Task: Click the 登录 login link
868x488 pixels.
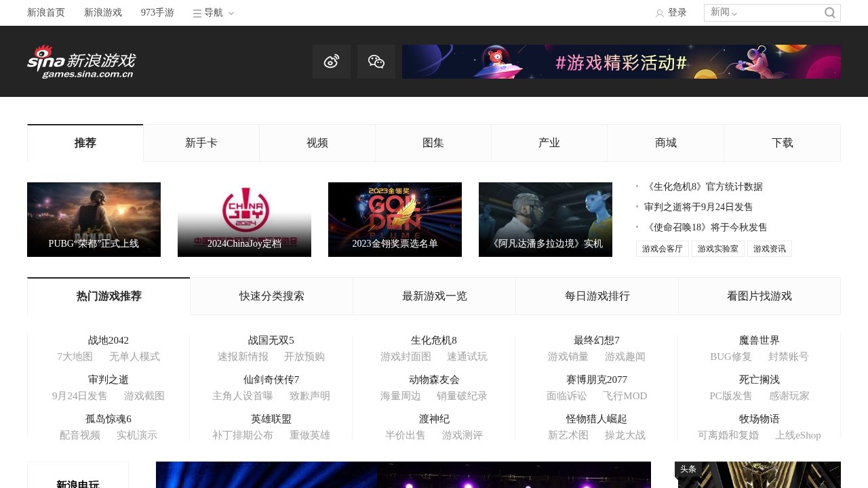Action: click(677, 12)
